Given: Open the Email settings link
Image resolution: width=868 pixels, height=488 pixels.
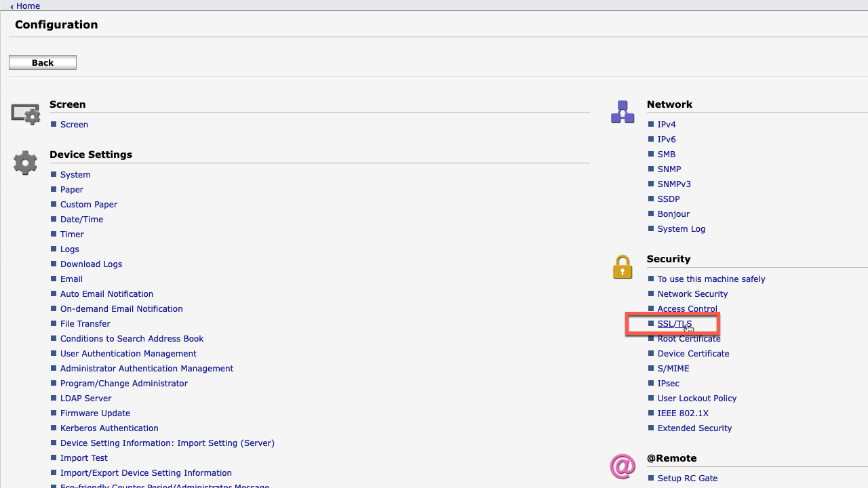Looking at the screenshot, I should 71,279.
